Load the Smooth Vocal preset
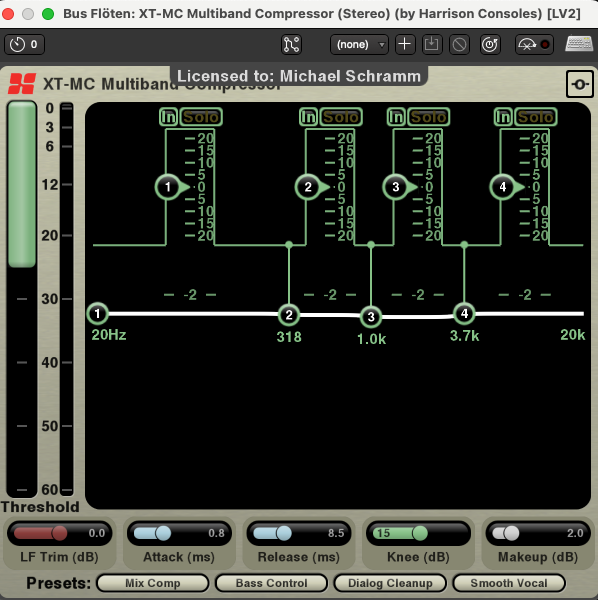The width and height of the screenshot is (598, 600). pos(509,583)
